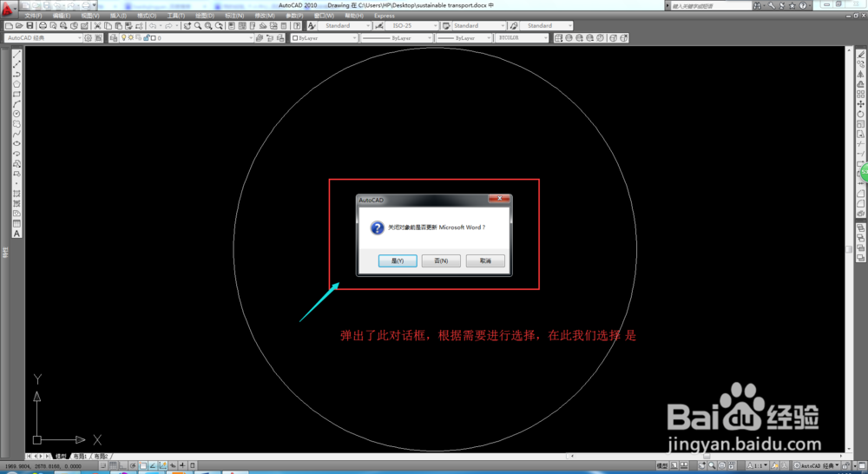Click the Cut scissors icon
The image size is (868, 474).
pos(97,25)
